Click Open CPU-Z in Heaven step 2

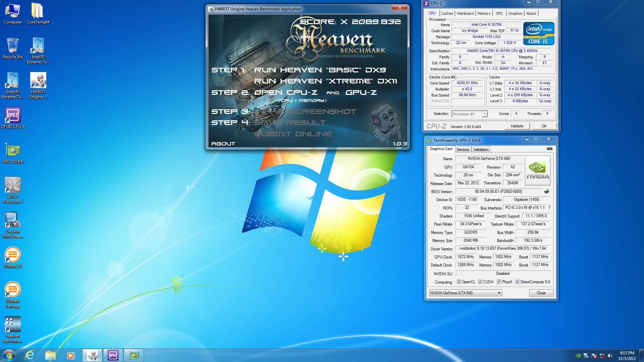pos(286,93)
